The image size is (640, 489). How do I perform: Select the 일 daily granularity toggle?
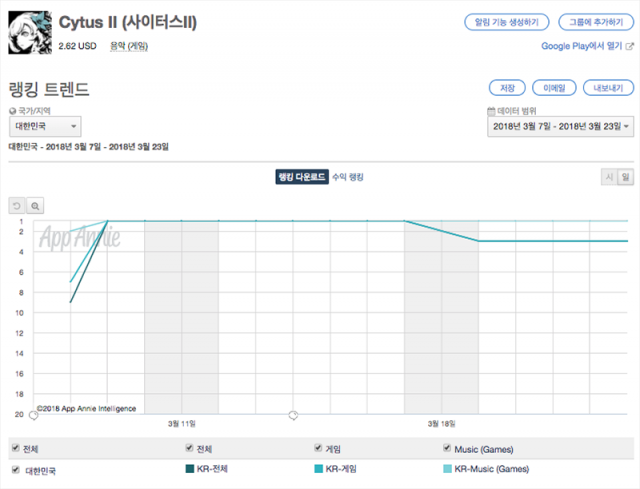(626, 177)
